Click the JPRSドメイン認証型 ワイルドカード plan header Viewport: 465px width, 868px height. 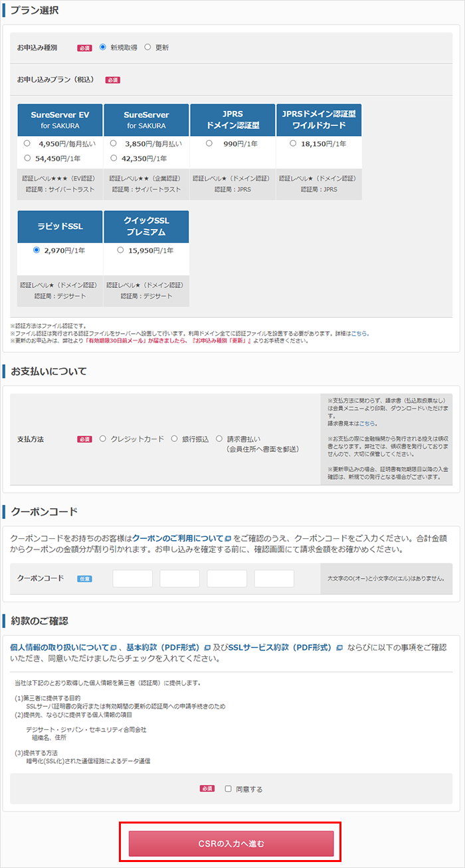tap(319, 119)
